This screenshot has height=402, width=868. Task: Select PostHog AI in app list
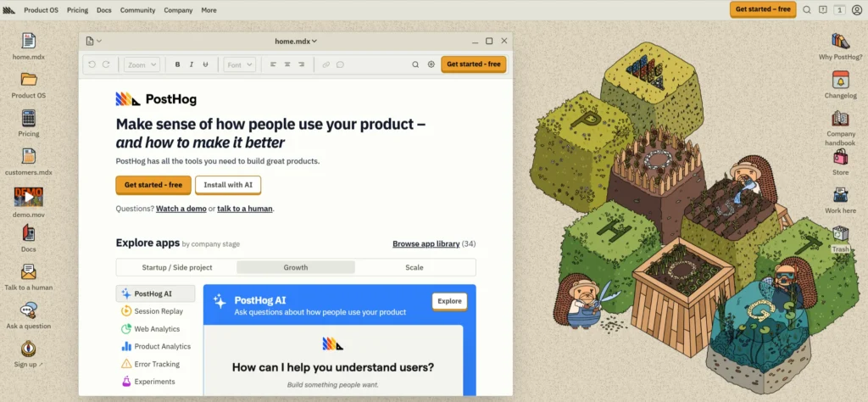(x=156, y=293)
